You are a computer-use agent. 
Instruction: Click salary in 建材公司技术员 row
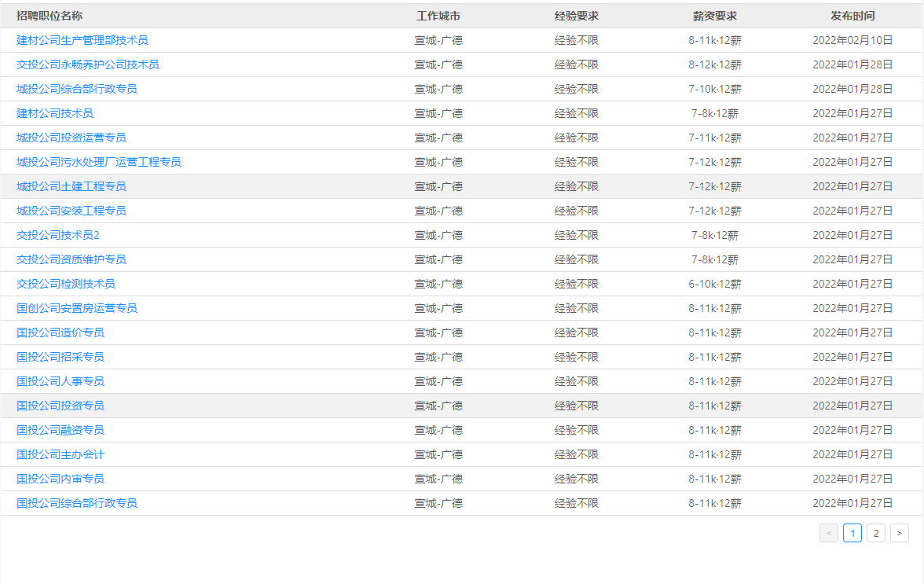point(715,113)
